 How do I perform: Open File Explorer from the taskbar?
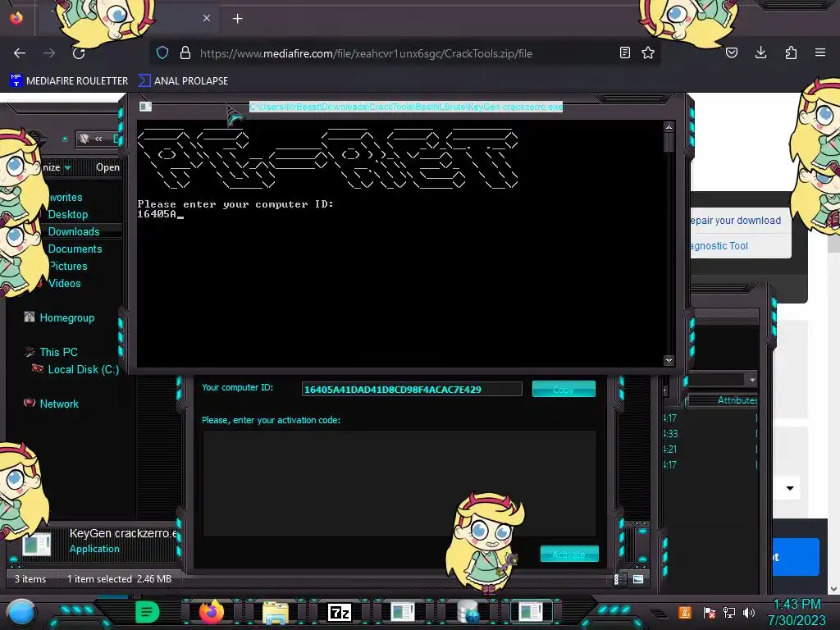click(x=276, y=612)
